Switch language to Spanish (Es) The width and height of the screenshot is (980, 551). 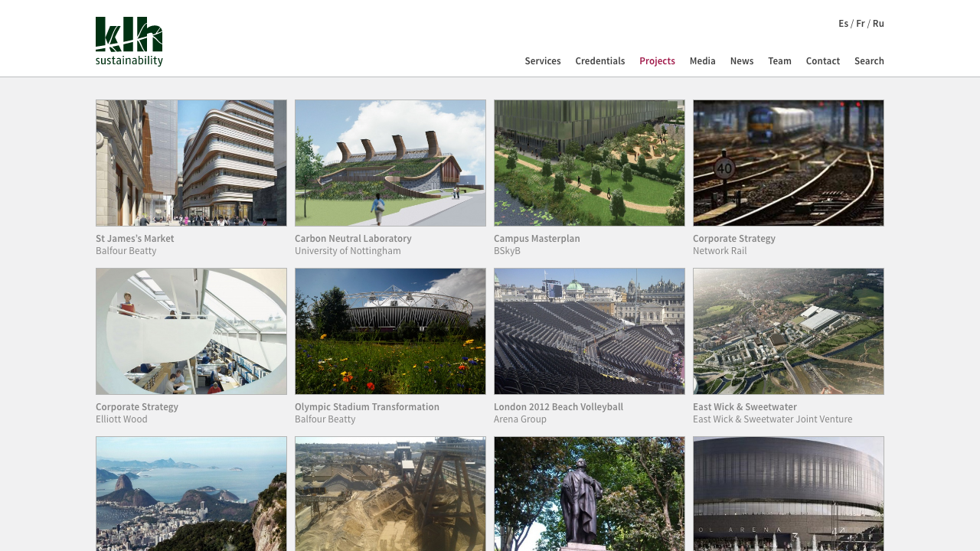[x=843, y=24]
